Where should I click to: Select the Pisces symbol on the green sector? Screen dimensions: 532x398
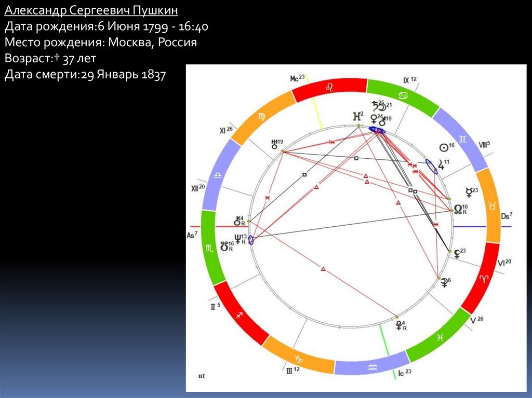click(440, 337)
